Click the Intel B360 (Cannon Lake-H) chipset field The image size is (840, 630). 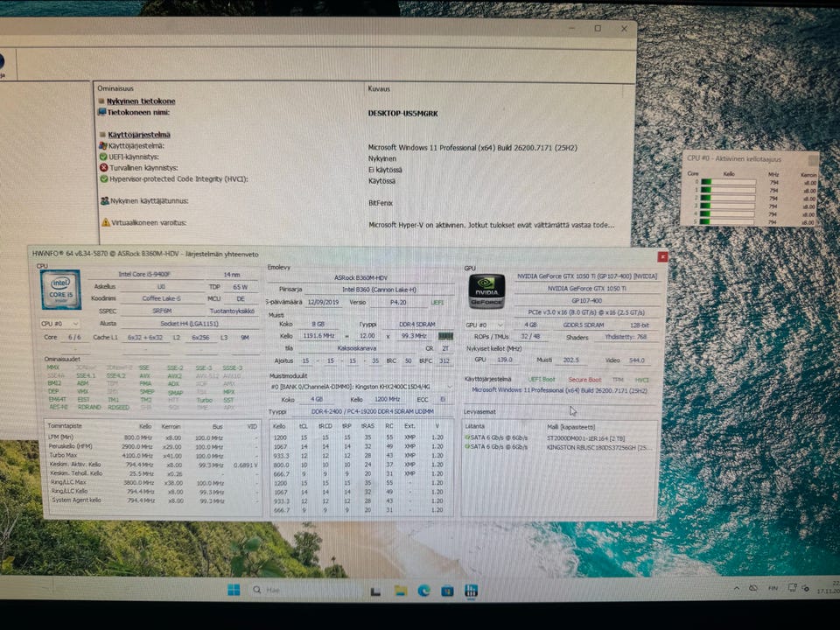click(x=379, y=290)
